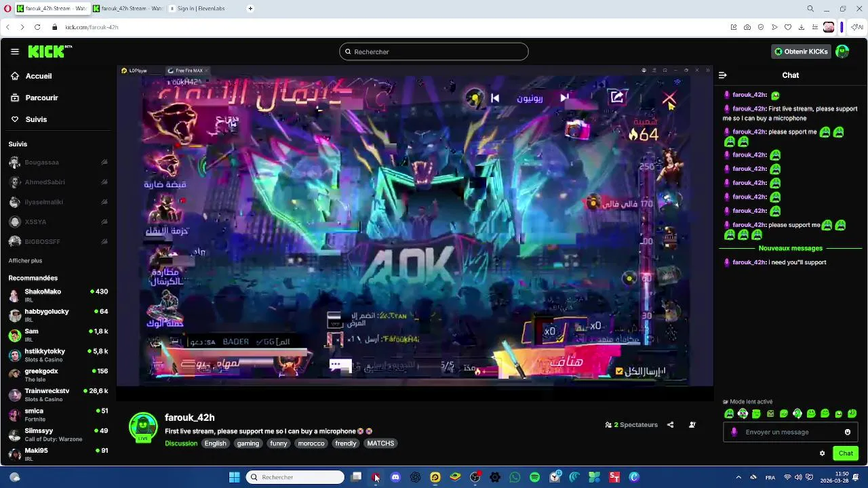
Task: Click the unfollow user icon
Action: pos(692,425)
